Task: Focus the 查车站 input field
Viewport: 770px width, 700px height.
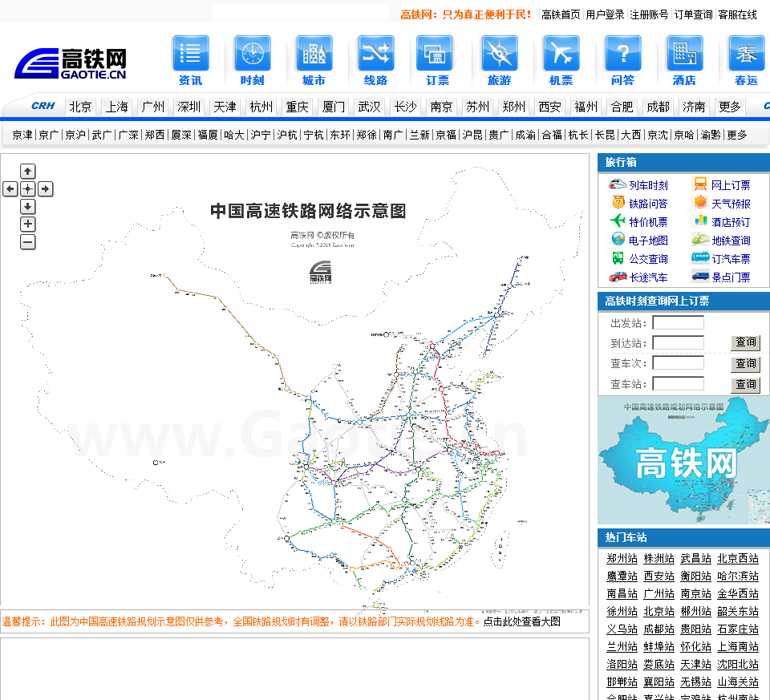Action: click(679, 383)
